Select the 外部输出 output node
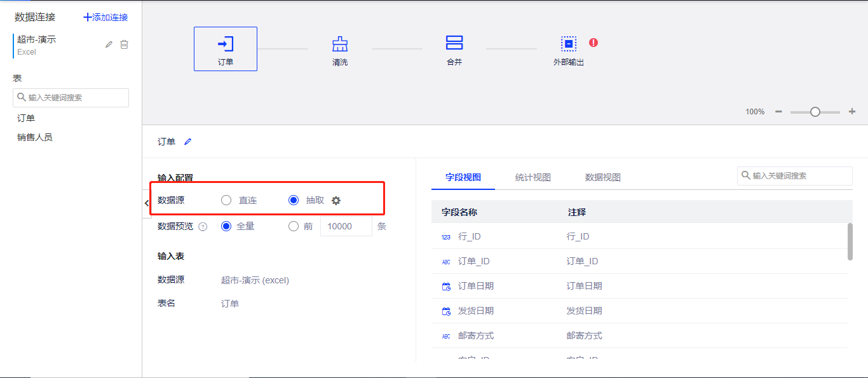Image resolution: width=868 pixels, height=378 pixels. coord(568,44)
